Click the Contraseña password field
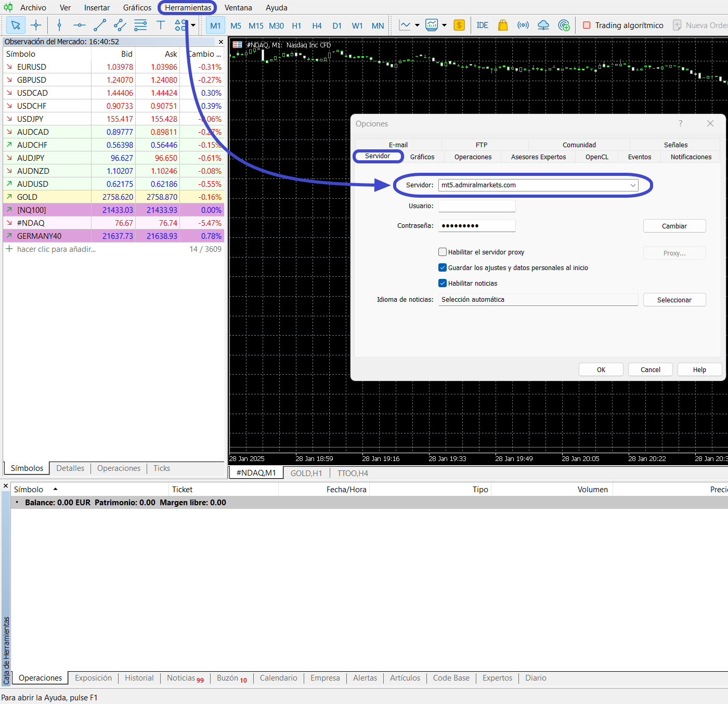Image resolution: width=728 pixels, height=704 pixels. pyautogui.click(x=477, y=226)
